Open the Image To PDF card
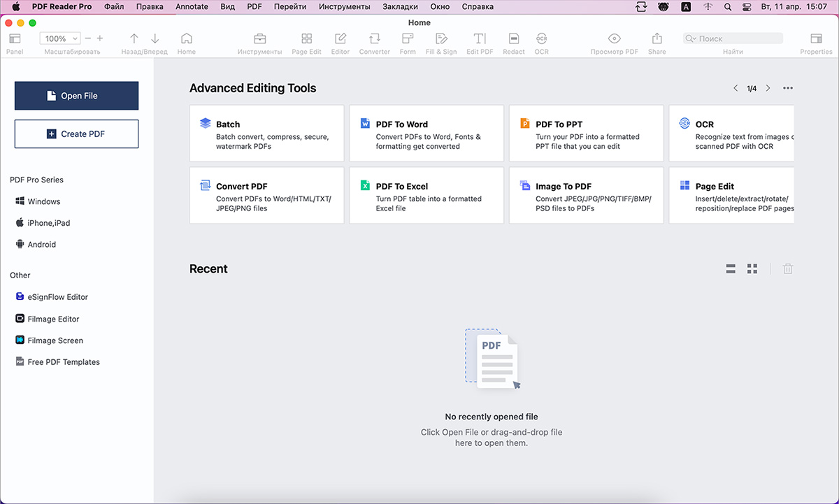 click(x=586, y=195)
